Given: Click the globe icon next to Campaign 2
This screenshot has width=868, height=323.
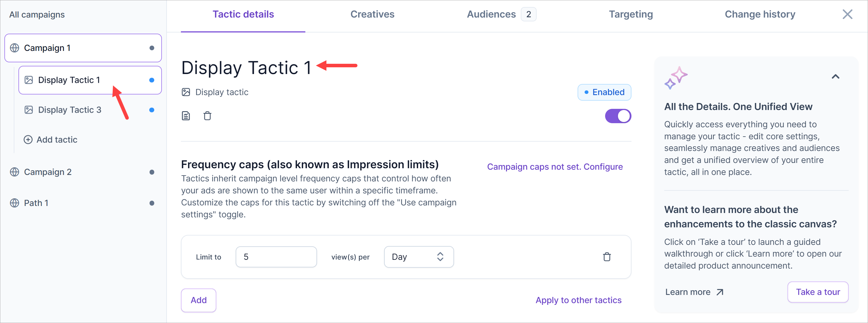Looking at the screenshot, I should pyautogui.click(x=14, y=172).
